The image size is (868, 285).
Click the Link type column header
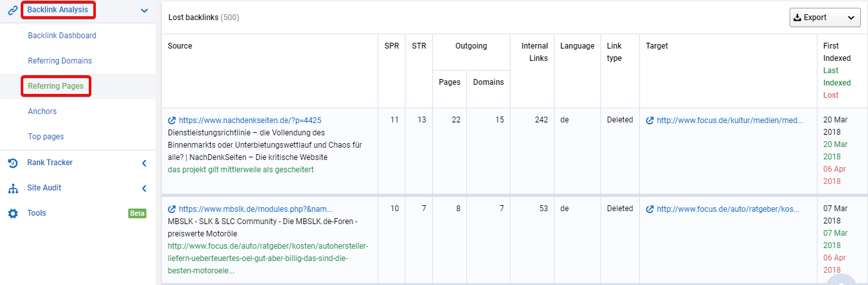614,52
